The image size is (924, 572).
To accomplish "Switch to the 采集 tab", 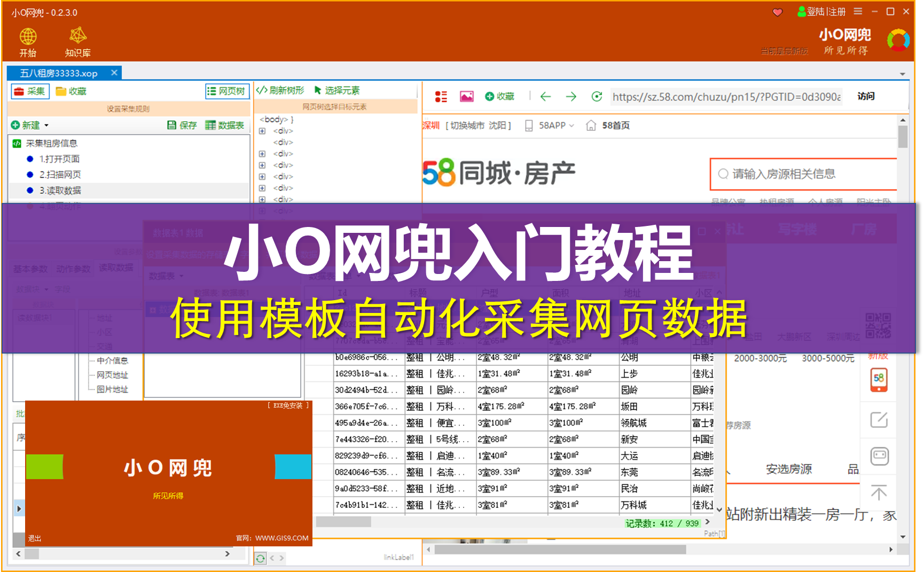I will pyautogui.click(x=30, y=91).
